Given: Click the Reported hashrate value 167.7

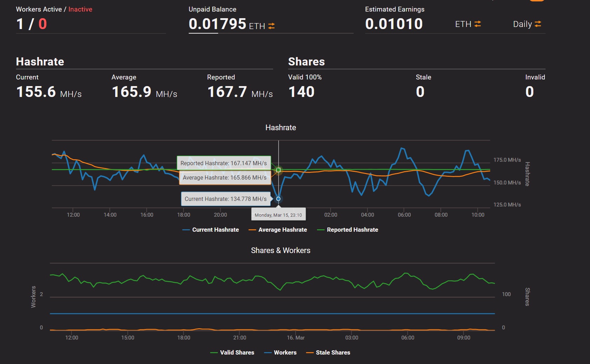Looking at the screenshot, I should pyautogui.click(x=227, y=92).
